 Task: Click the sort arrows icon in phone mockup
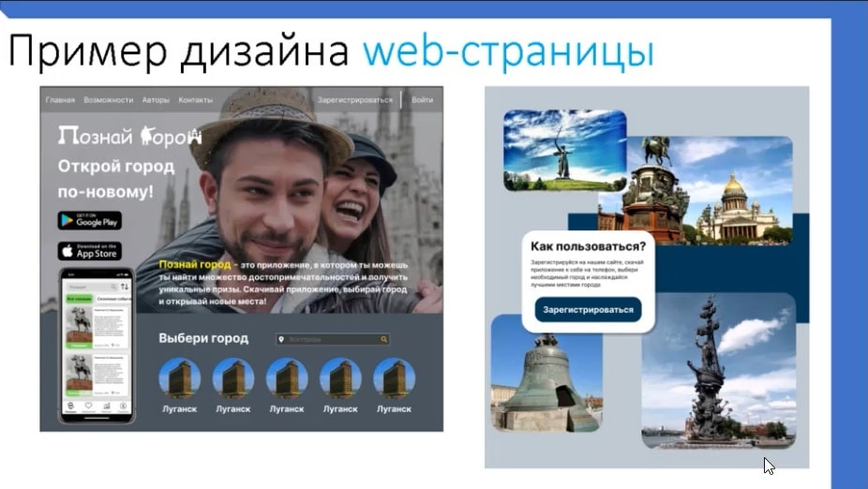point(125,287)
